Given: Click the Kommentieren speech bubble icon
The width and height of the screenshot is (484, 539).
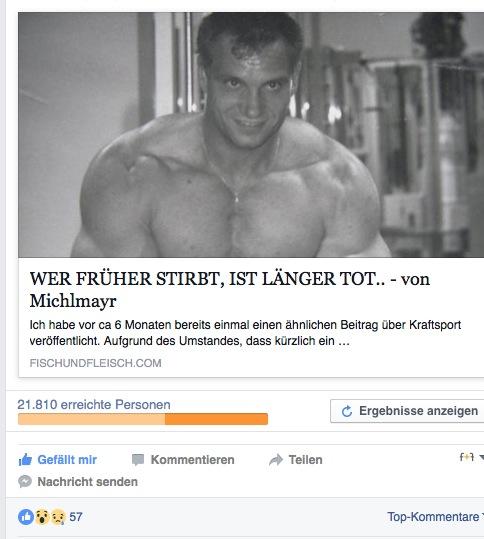Looking at the screenshot, I should pos(138,460).
